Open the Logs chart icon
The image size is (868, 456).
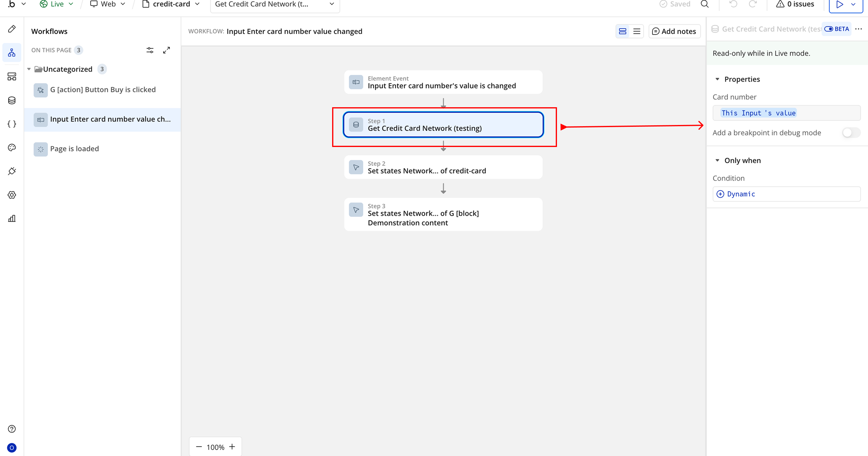pos(12,219)
